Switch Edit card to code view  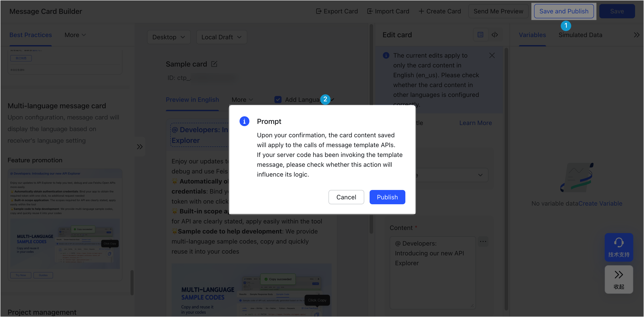coord(495,35)
